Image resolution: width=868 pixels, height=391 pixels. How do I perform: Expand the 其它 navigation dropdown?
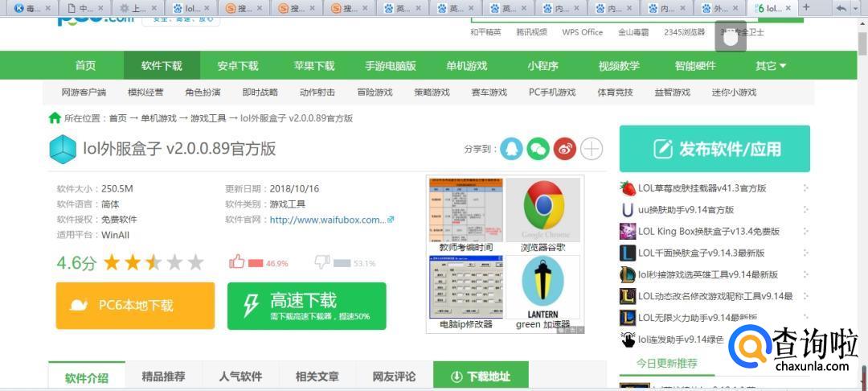click(771, 66)
